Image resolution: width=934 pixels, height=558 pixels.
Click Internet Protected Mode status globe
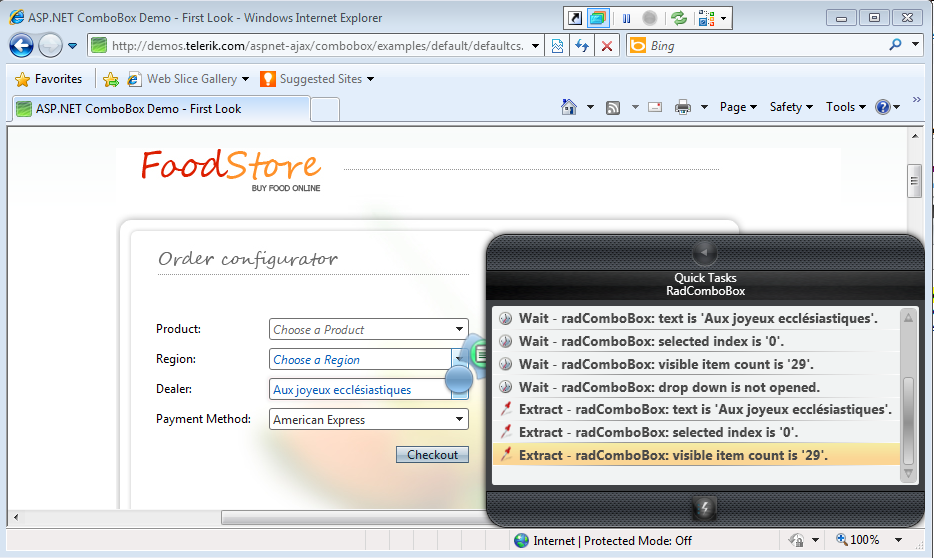pos(521,540)
